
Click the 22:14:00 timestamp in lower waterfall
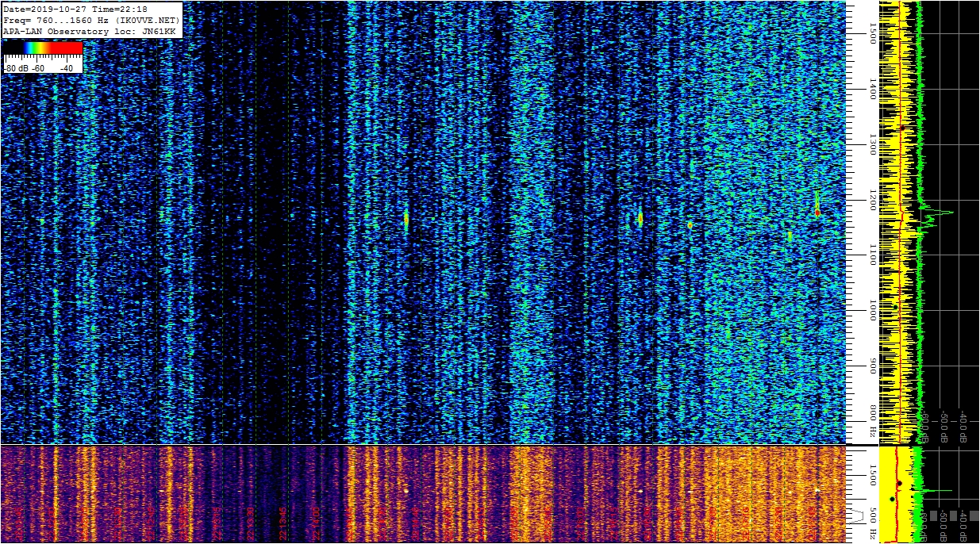point(316,524)
